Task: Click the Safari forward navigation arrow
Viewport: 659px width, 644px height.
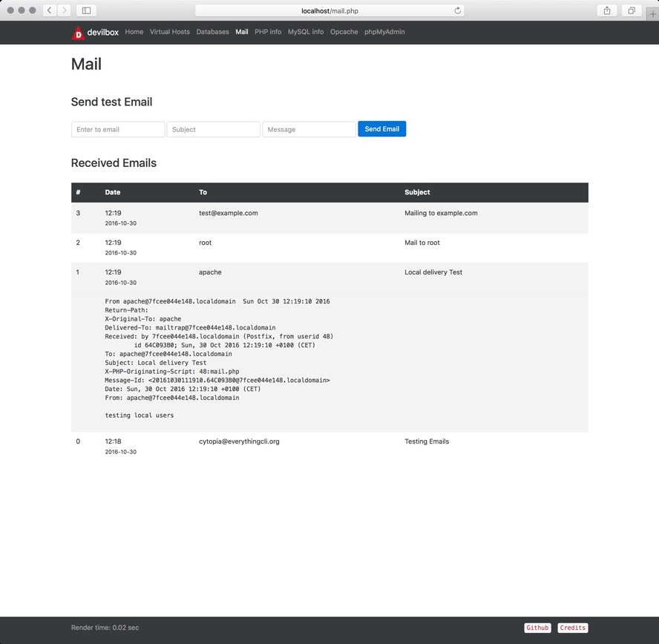Action: click(x=63, y=10)
